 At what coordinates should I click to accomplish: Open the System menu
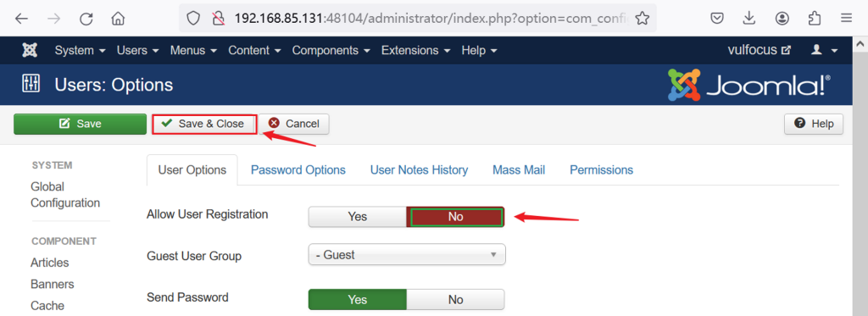coord(81,50)
